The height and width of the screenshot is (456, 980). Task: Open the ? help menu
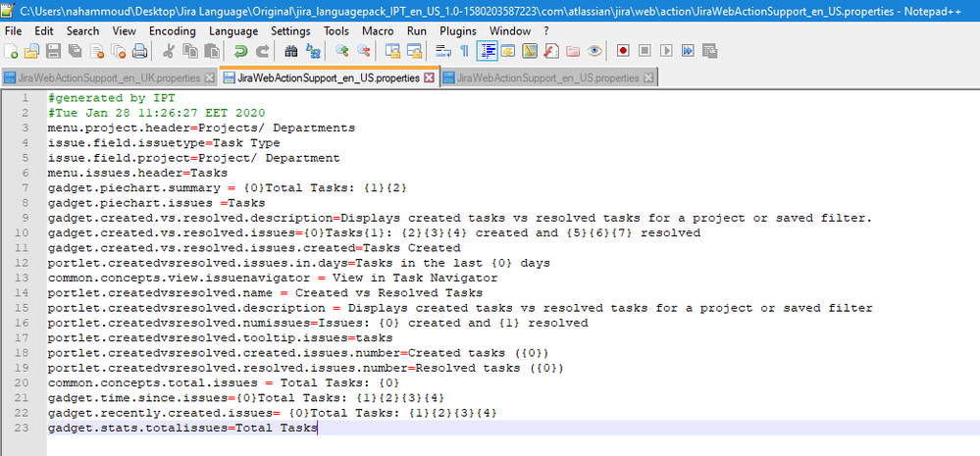click(546, 30)
